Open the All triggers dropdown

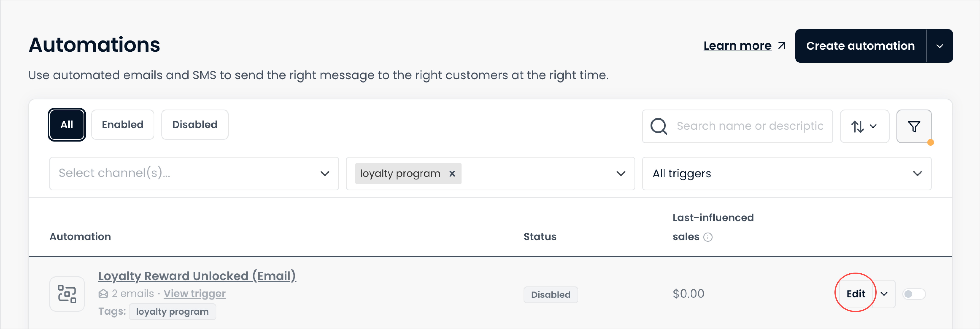[786, 174]
